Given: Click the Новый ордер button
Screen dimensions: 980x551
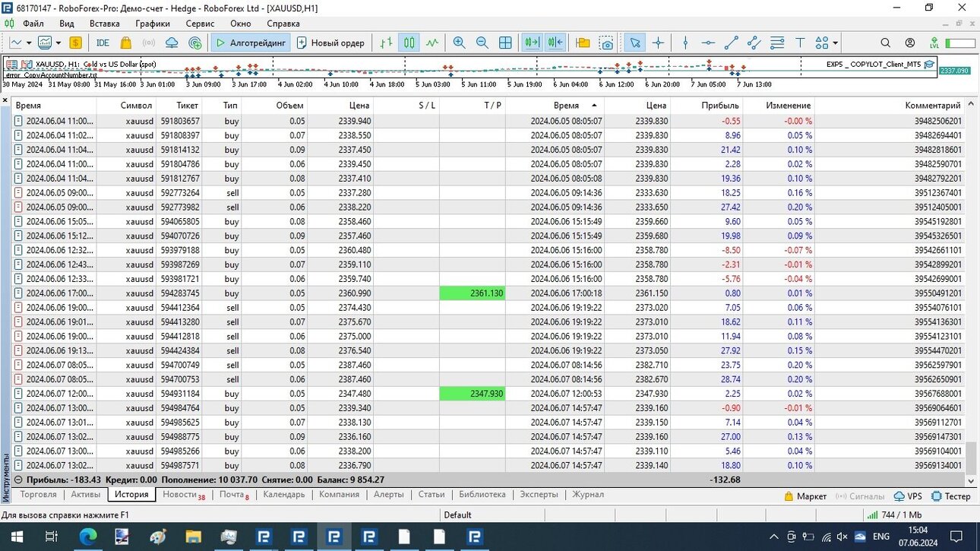Looking at the screenshot, I should [330, 43].
